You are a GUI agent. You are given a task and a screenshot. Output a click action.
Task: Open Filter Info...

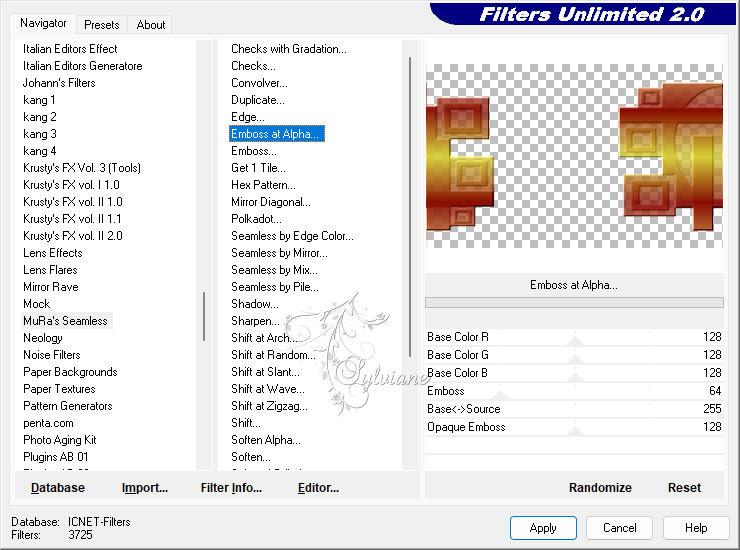[x=231, y=488]
